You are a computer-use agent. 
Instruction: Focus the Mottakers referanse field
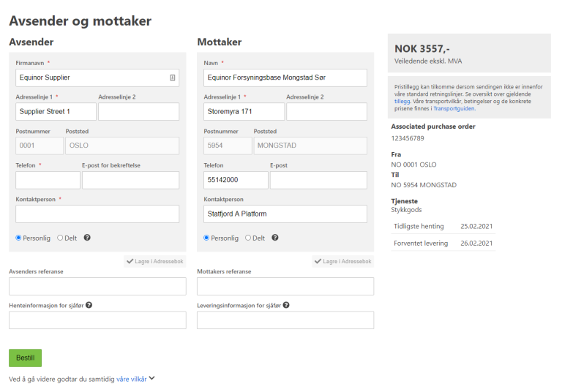tap(285, 286)
